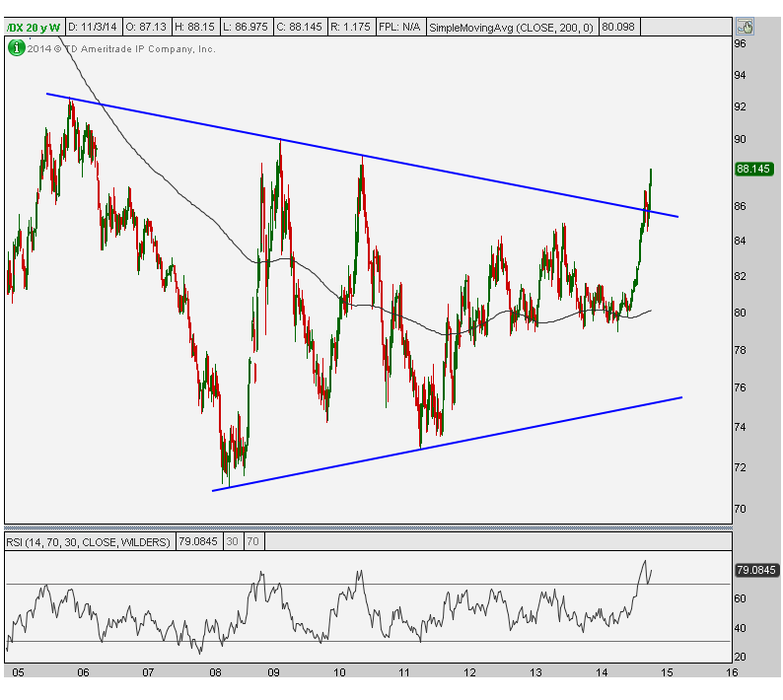
Task: Click the 90 price axis label
Action: (x=740, y=139)
